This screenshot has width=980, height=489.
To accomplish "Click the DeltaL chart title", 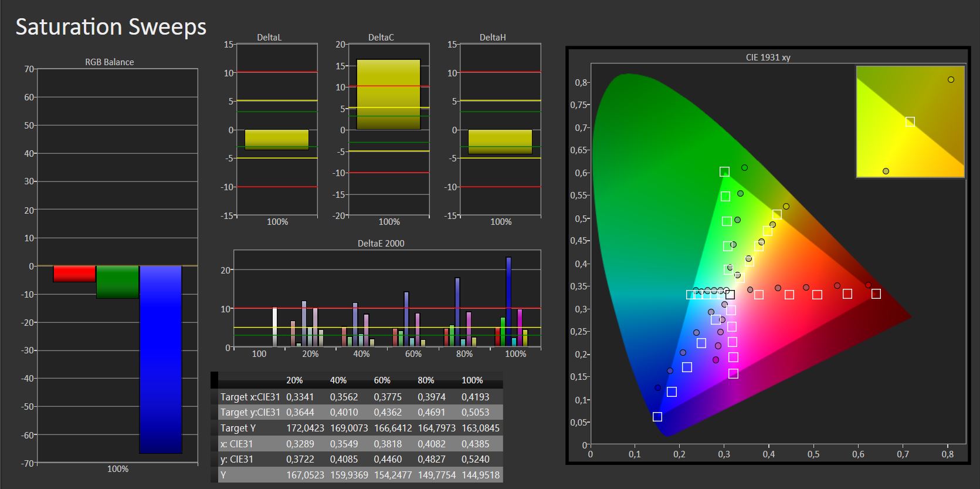I will coord(269,37).
